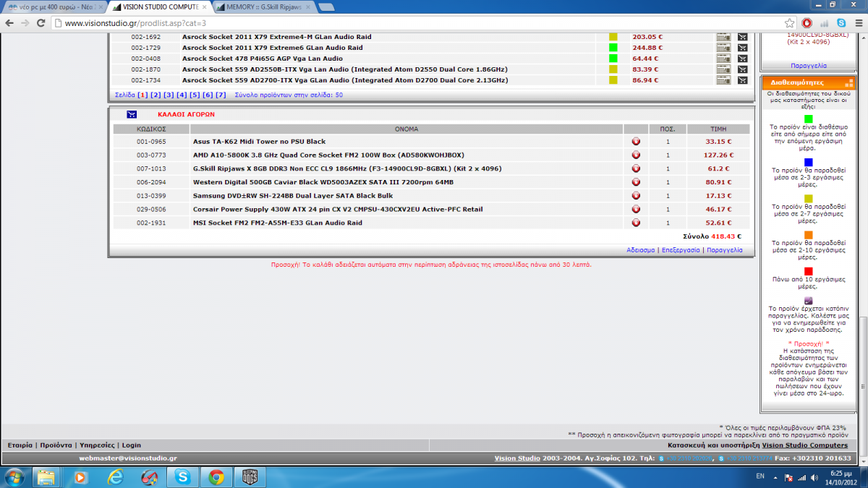This screenshot has height=488, width=868.
Task: Add Asrock Socket 478 P4i65G to cart
Action: point(742,59)
